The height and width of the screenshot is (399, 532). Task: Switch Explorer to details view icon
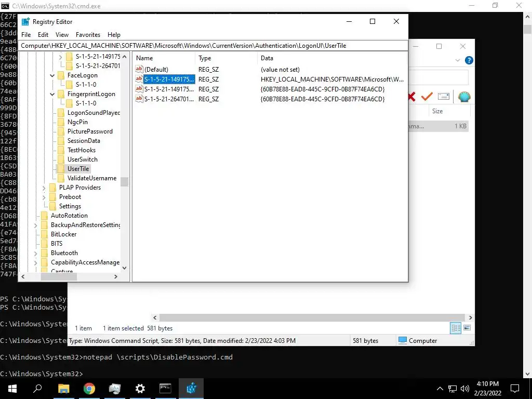(456, 328)
